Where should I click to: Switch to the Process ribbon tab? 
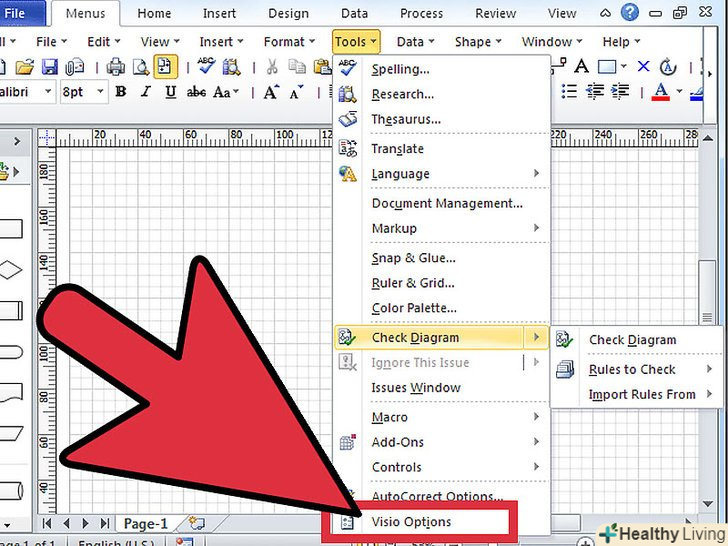[x=421, y=14]
